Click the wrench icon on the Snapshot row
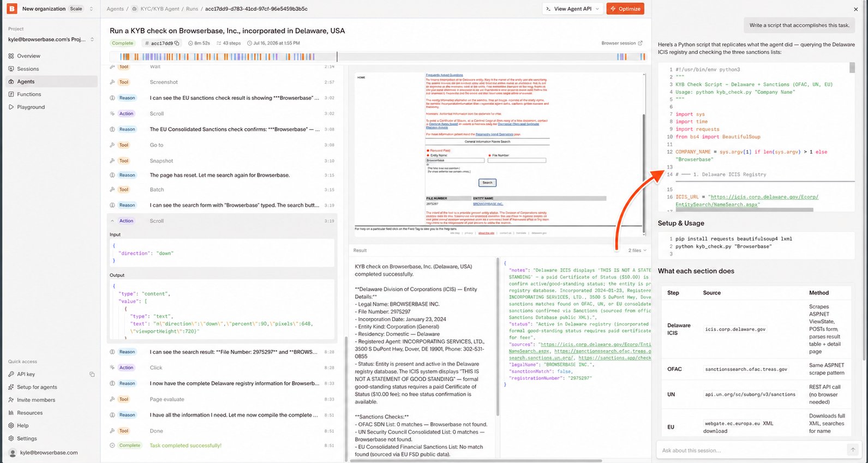 click(112, 161)
